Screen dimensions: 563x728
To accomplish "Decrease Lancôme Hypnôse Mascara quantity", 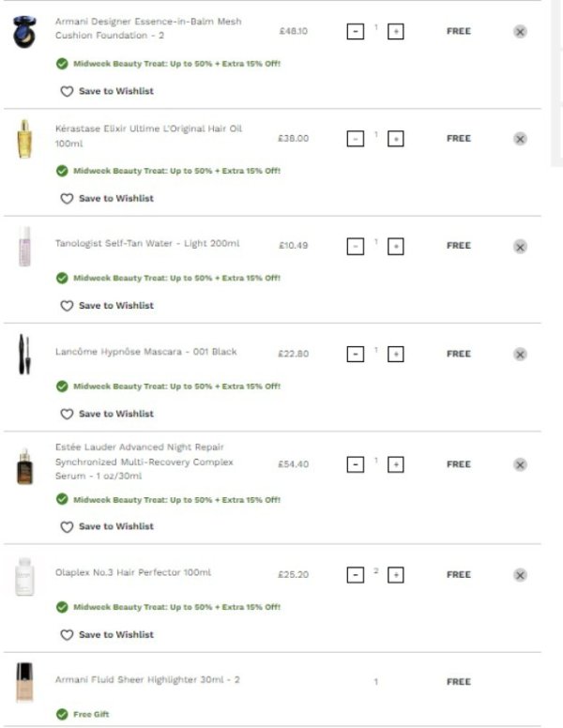I will click(x=356, y=355).
